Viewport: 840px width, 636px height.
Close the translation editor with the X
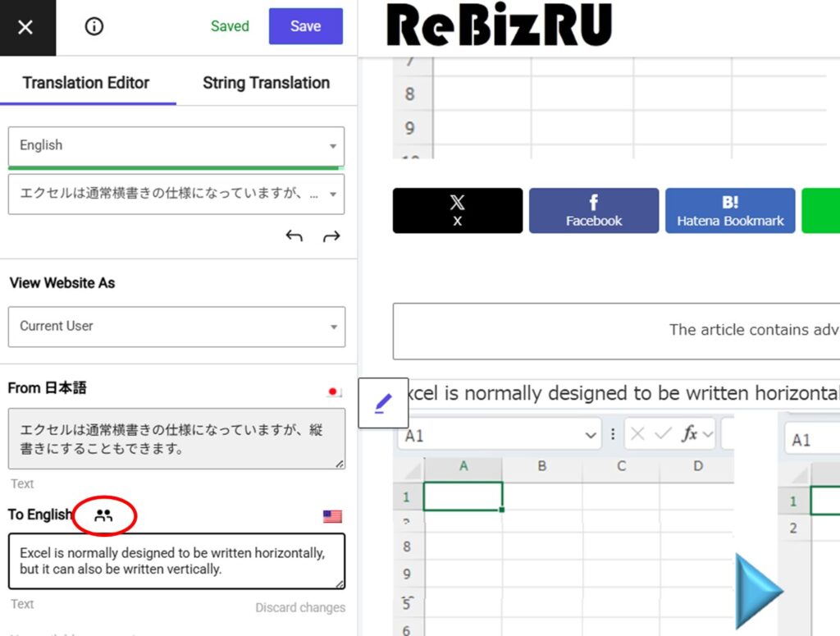25,27
